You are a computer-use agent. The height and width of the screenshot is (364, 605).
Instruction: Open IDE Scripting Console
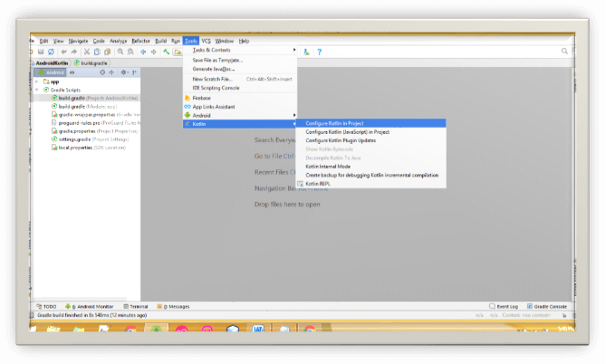point(240,88)
